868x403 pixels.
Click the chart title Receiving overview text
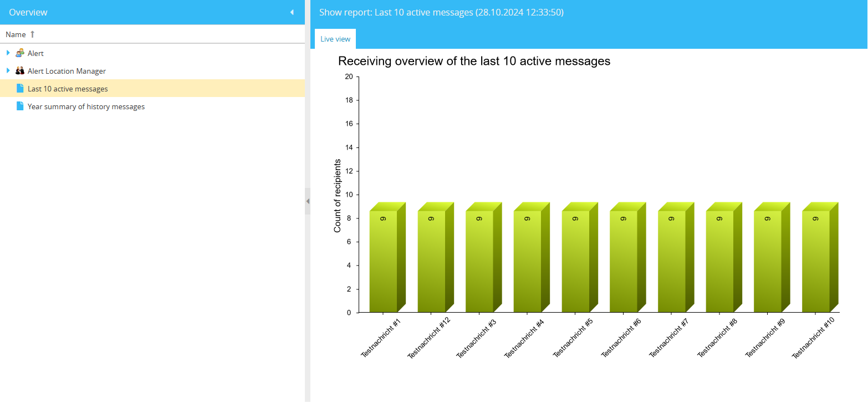(474, 61)
